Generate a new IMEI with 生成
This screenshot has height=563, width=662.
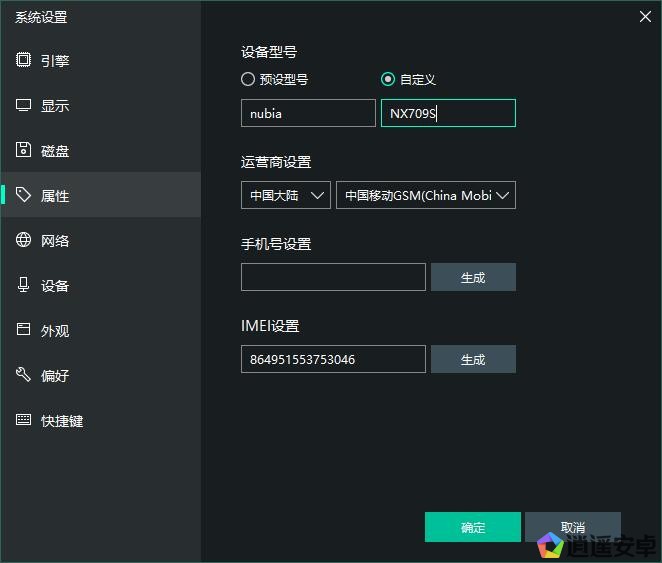(x=473, y=359)
